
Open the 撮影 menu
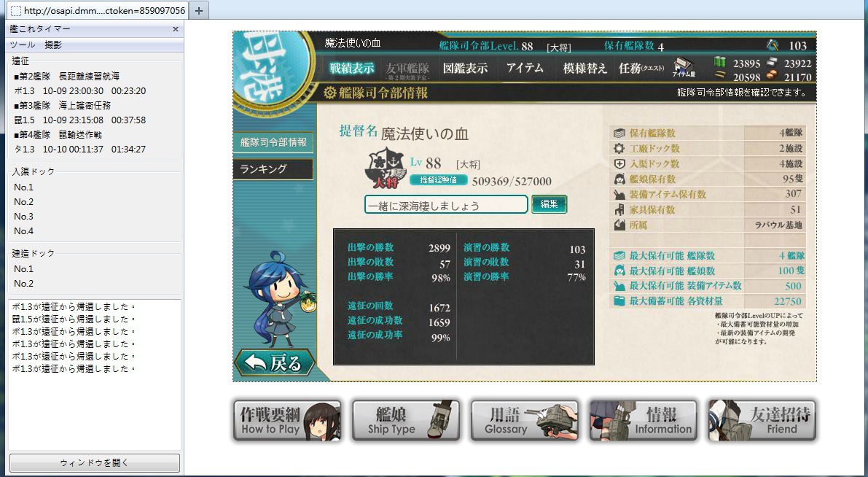click(53, 45)
